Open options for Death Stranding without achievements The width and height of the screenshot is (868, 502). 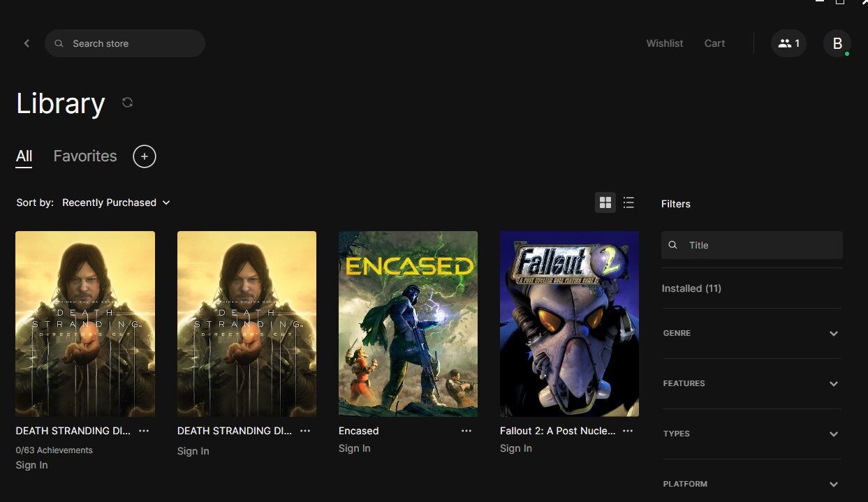(x=305, y=431)
